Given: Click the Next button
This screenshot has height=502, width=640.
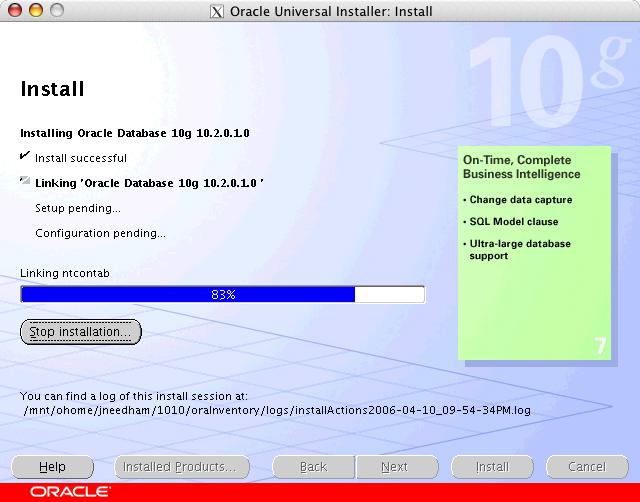Looking at the screenshot, I should [395, 467].
